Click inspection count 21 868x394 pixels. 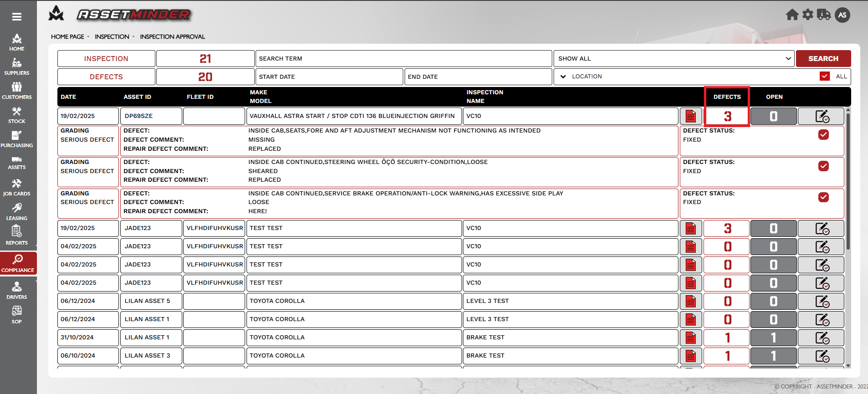pyautogui.click(x=205, y=58)
